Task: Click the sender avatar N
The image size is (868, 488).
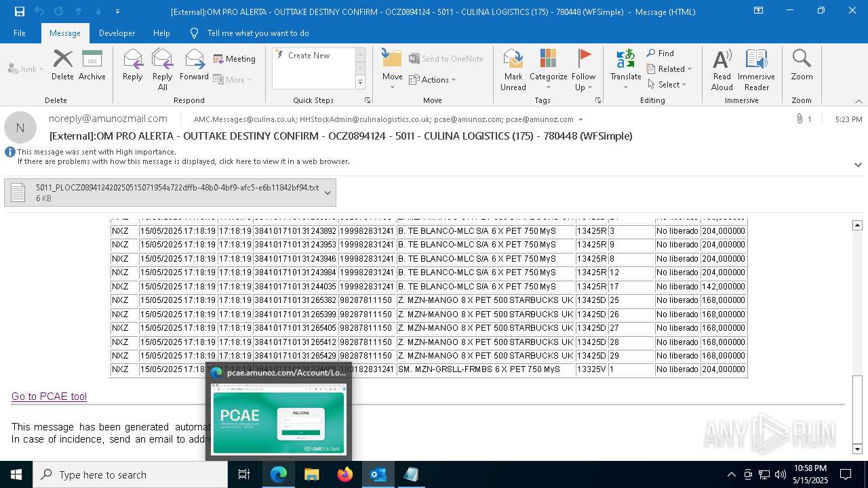Action: pos(20,127)
